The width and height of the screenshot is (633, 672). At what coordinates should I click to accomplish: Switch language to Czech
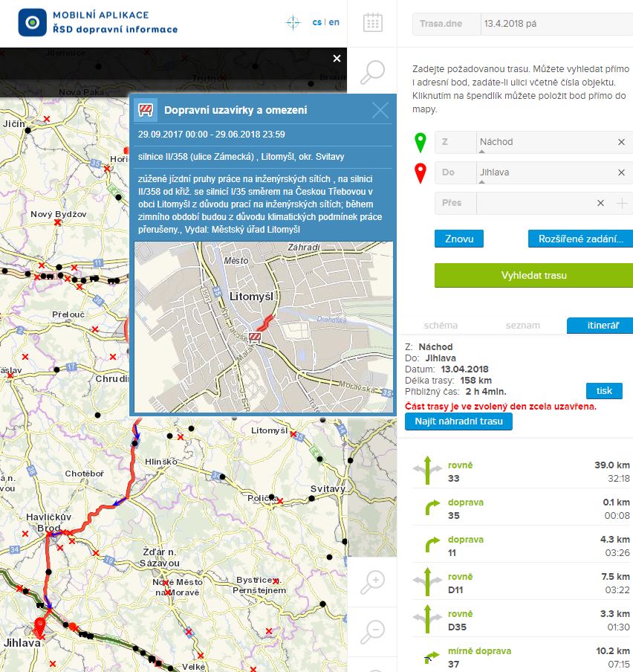[317, 22]
